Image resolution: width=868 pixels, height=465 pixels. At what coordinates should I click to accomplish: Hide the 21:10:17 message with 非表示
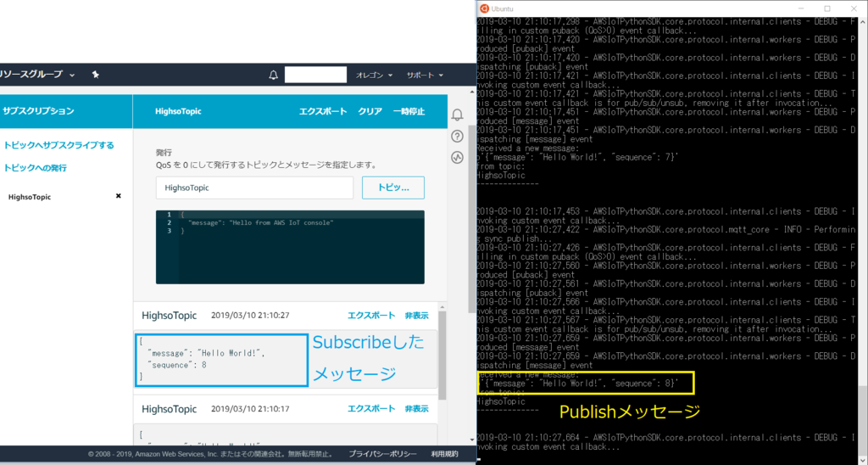point(416,408)
